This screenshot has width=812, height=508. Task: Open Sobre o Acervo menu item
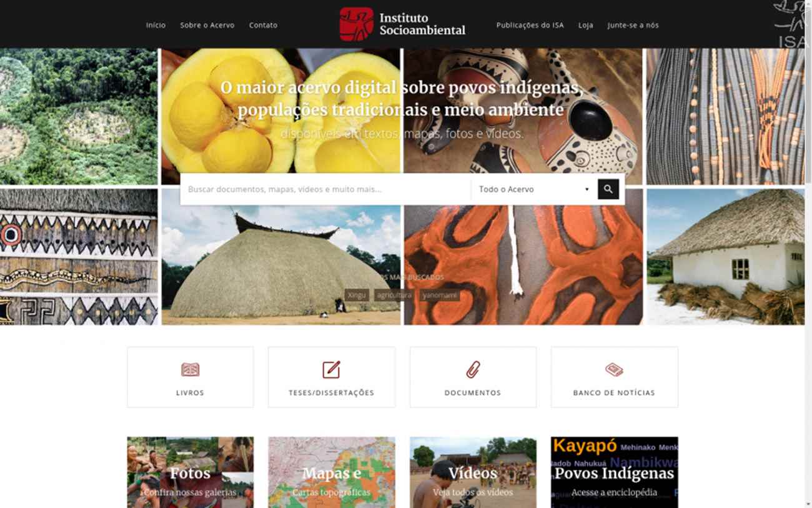(207, 25)
